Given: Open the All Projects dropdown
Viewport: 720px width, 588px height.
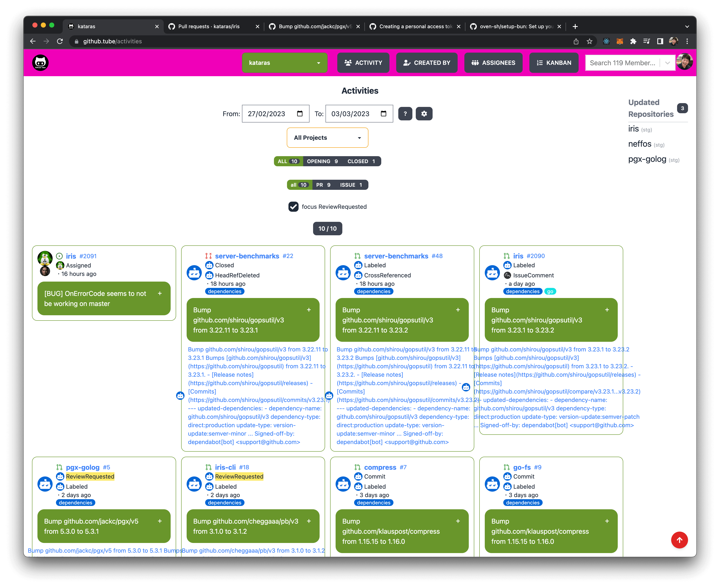Looking at the screenshot, I should pyautogui.click(x=327, y=137).
